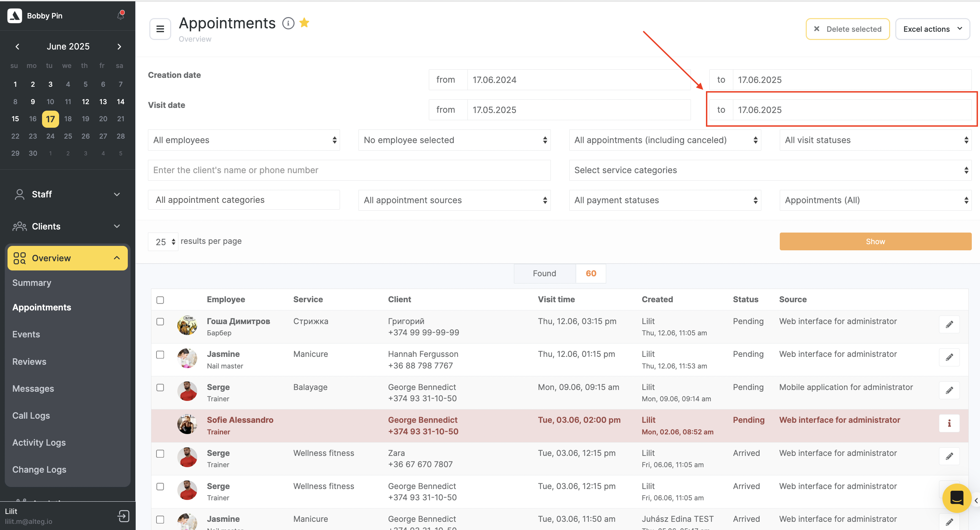The width and height of the screenshot is (980, 530).
Task: Go to previous month in calendar
Action: coord(17,46)
